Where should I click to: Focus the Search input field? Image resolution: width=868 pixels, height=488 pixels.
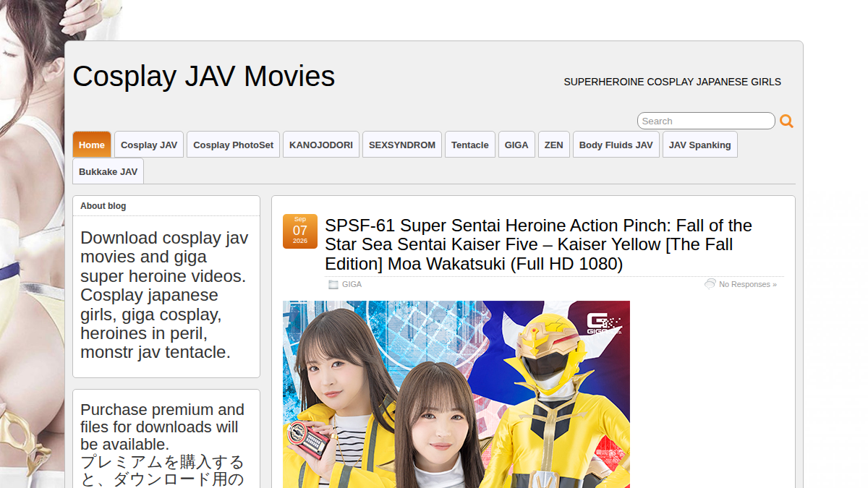pos(706,121)
